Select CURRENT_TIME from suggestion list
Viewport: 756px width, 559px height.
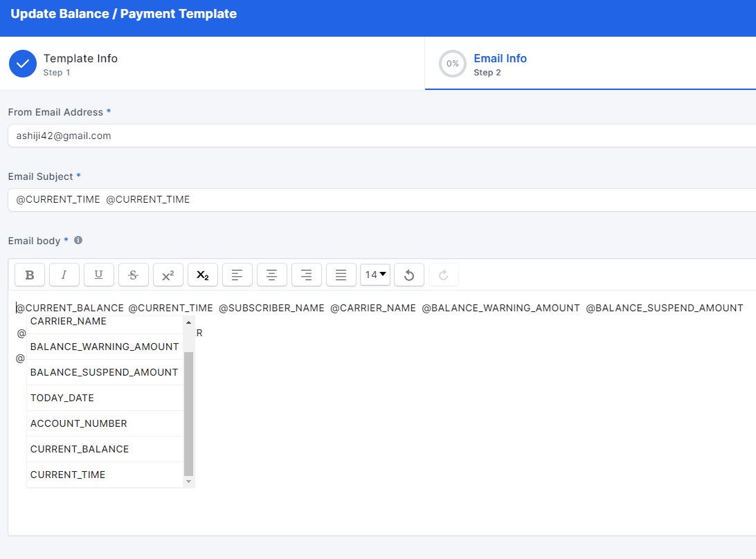click(x=105, y=474)
